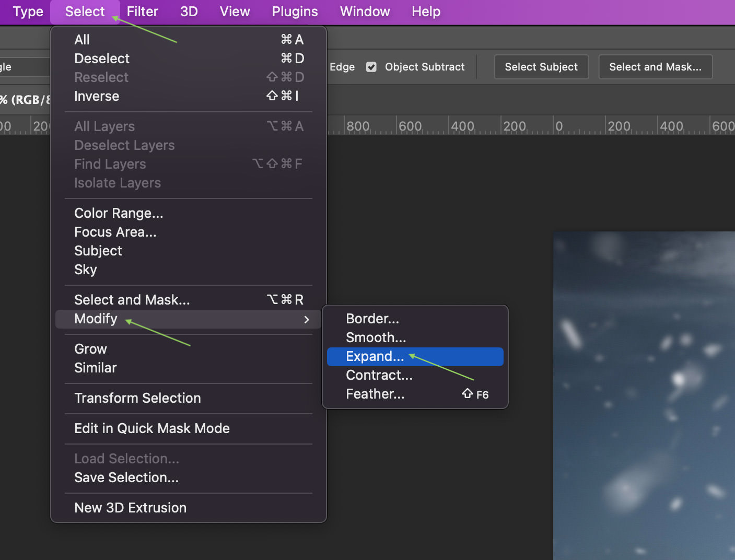The width and height of the screenshot is (735, 560).
Task: Open the Type menu
Action: pos(27,11)
